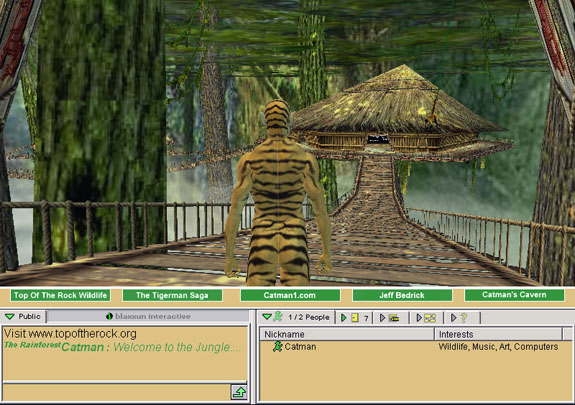The image size is (575, 405).
Task: Collapse the People panel with the green triangle
Action: 267,317
